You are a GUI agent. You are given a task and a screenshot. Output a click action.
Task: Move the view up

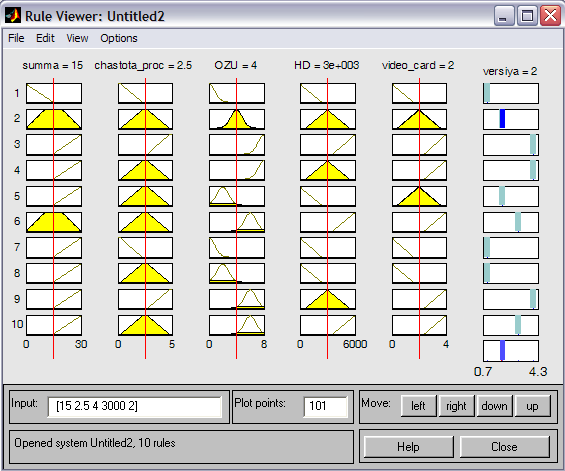(533, 406)
